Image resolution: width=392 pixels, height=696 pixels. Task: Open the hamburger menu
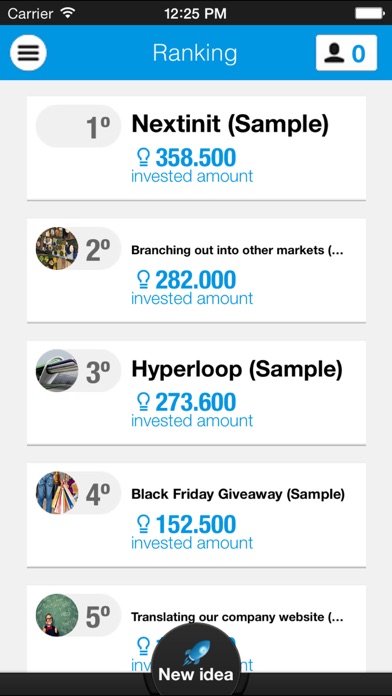point(28,53)
